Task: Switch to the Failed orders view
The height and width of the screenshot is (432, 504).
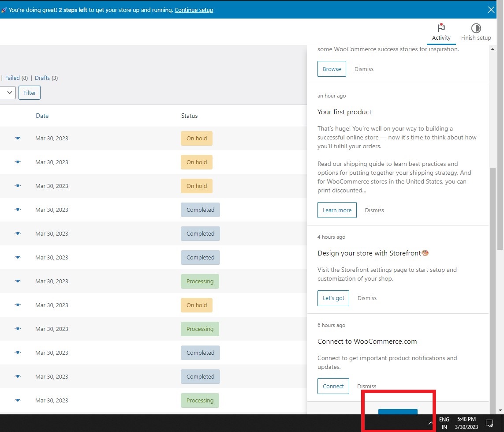Action: pos(12,78)
